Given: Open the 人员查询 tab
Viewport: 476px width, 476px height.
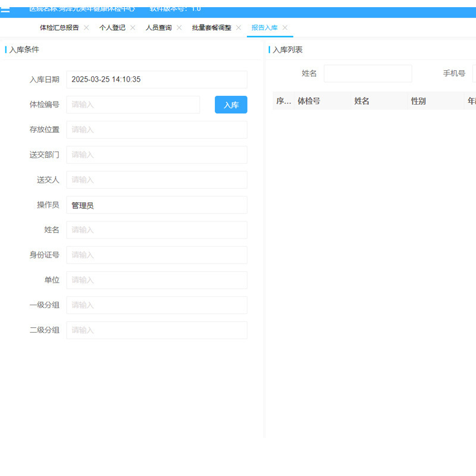Looking at the screenshot, I should tap(158, 28).
